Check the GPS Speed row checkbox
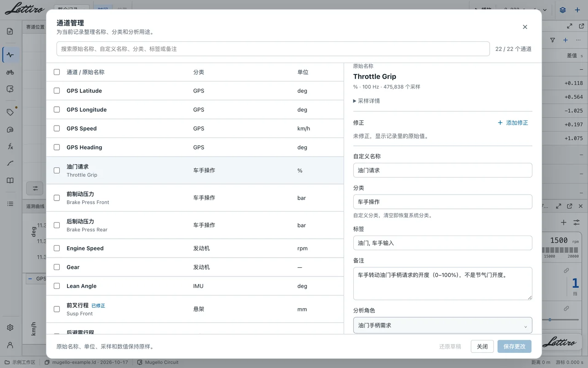The height and width of the screenshot is (368, 588). (x=57, y=128)
